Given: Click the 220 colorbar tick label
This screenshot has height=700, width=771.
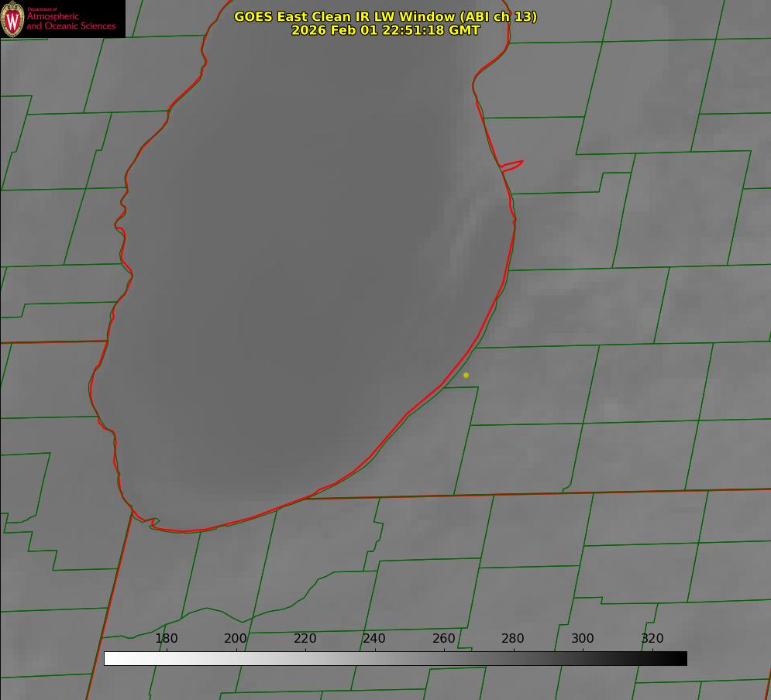Looking at the screenshot, I should [305, 638].
